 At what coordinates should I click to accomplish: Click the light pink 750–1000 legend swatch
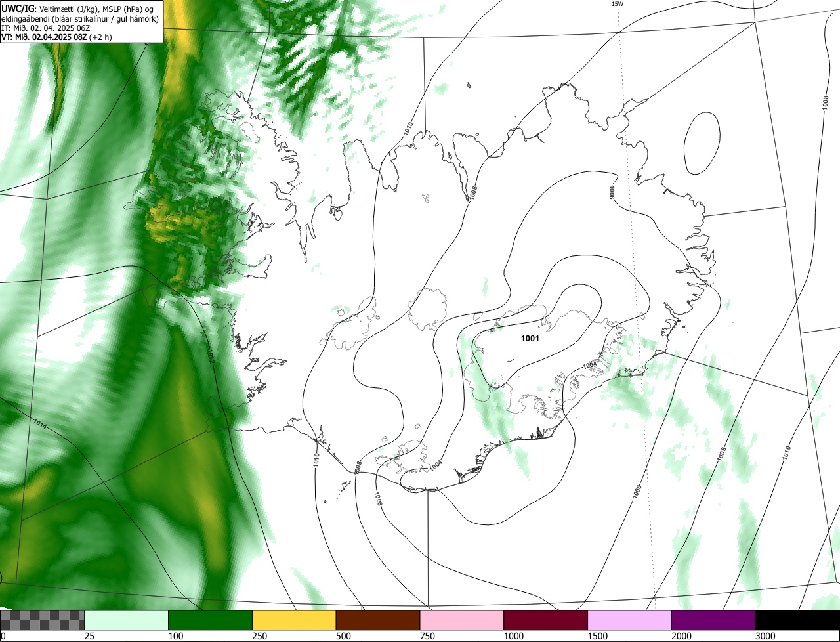pos(462,620)
